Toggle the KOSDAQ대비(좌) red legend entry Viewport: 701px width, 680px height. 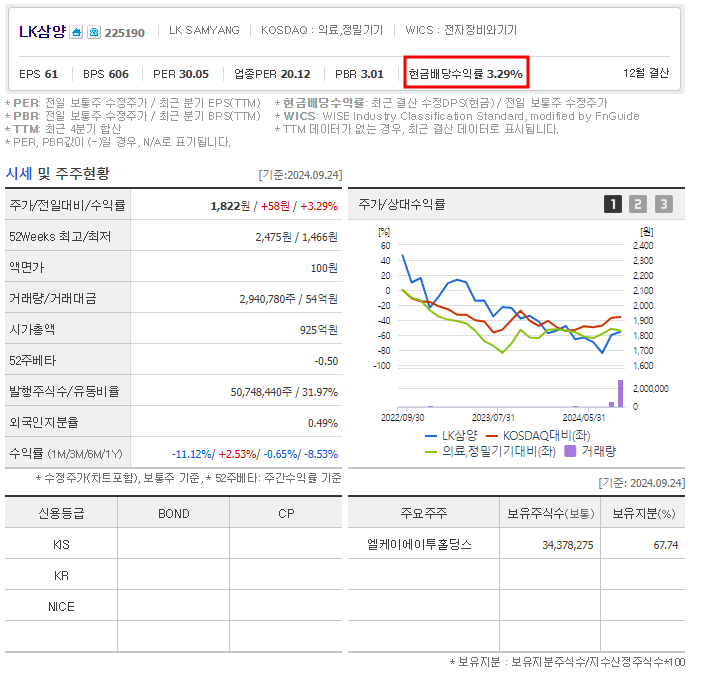[538, 435]
